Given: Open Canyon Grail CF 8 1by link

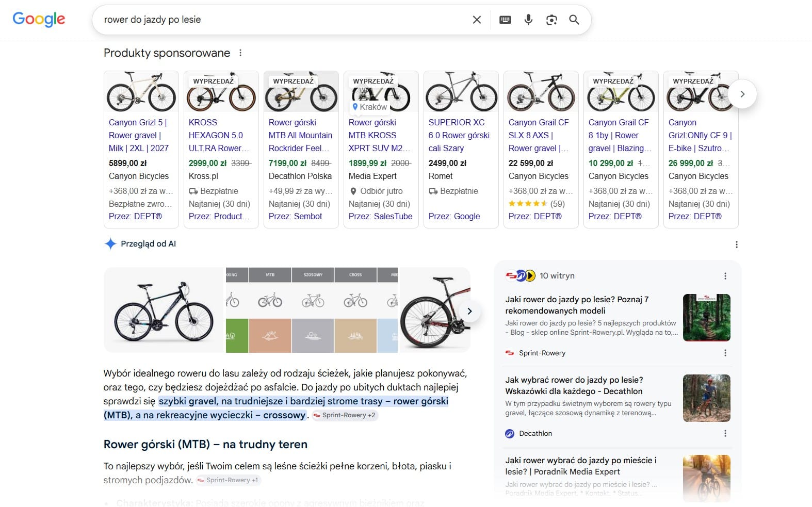Looking at the screenshot, I should 620,135.
